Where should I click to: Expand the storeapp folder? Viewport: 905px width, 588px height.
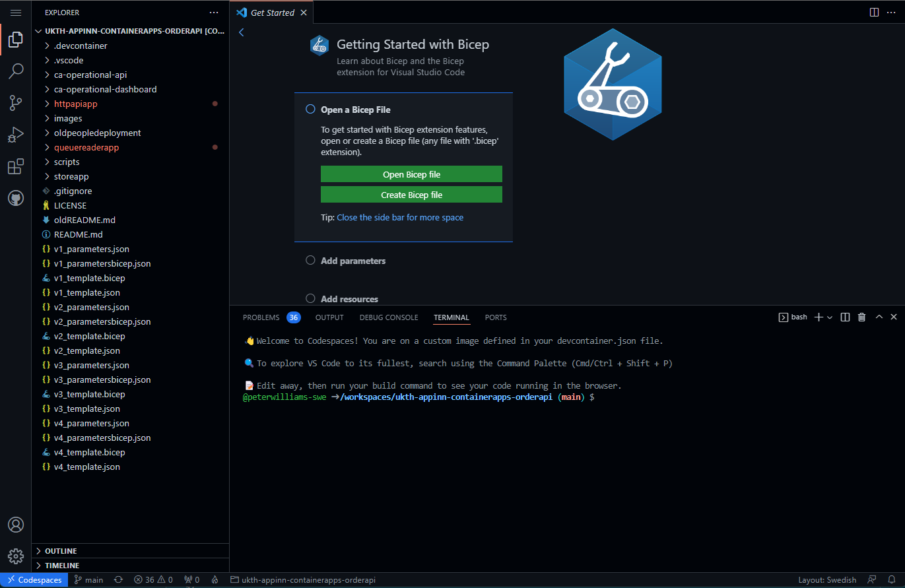click(131, 176)
